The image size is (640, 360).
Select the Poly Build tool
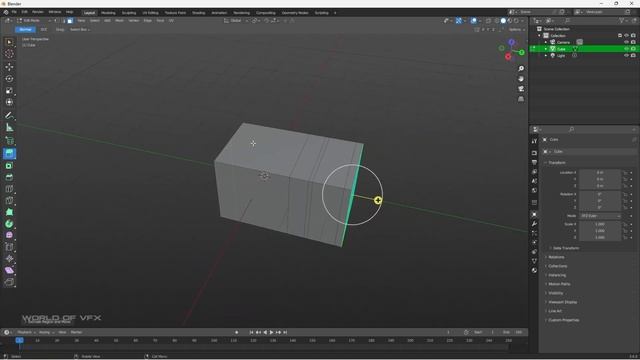point(9,212)
